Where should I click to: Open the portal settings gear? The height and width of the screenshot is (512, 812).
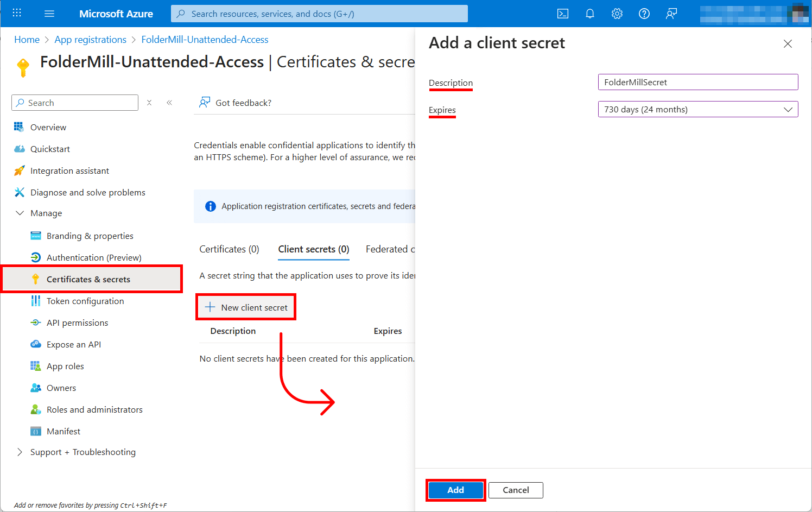tap(617, 14)
